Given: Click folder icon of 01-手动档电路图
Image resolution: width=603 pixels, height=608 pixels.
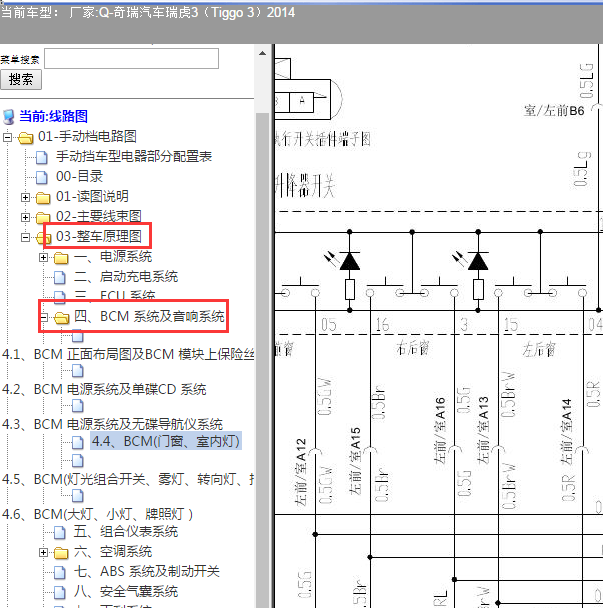Looking at the screenshot, I should pos(26,138).
